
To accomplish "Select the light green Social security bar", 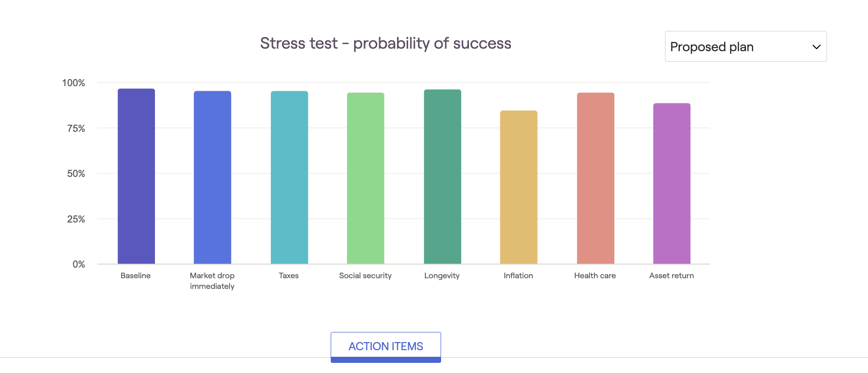I will (366, 178).
